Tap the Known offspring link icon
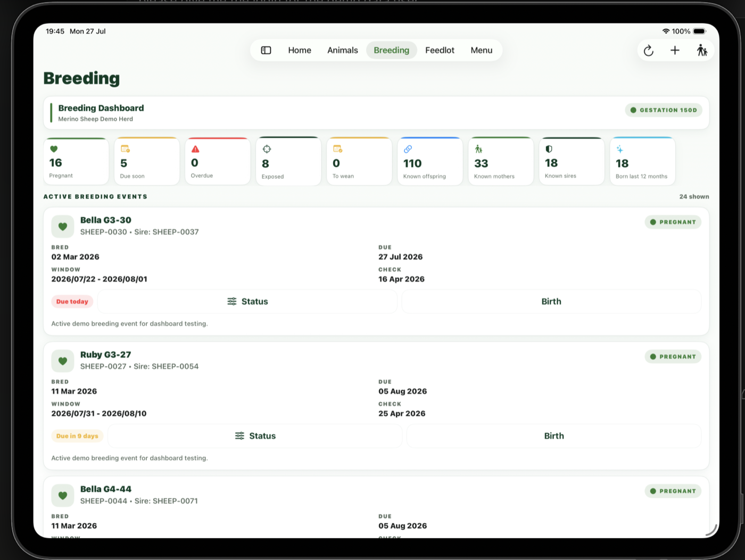This screenshot has height=560, width=745. 408,149
